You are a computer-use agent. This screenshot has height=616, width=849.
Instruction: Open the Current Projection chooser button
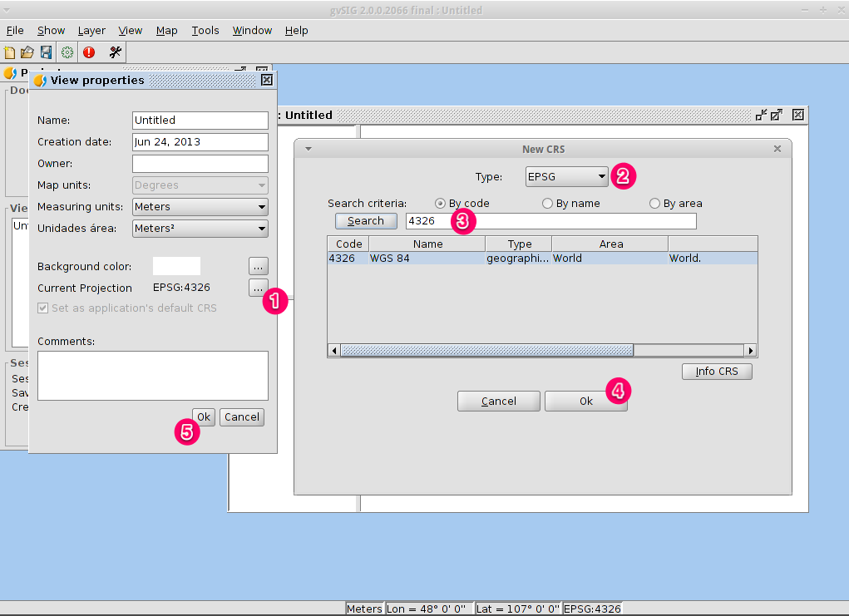pyautogui.click(x=259, y=288)
